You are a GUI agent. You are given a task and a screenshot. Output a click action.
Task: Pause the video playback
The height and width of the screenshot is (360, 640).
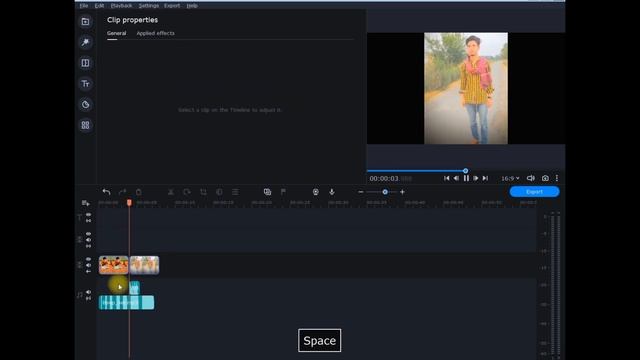click(x=466, y=178)
